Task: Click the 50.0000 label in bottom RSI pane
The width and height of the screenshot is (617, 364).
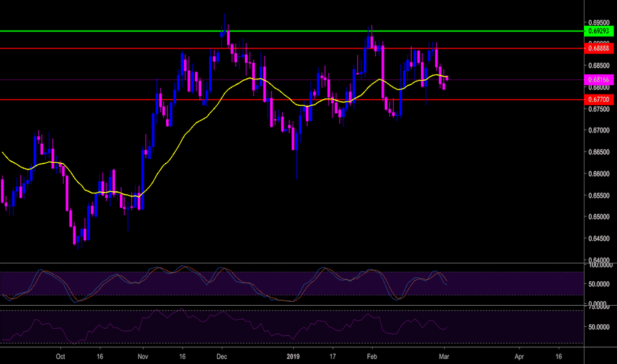Action: 600,327
